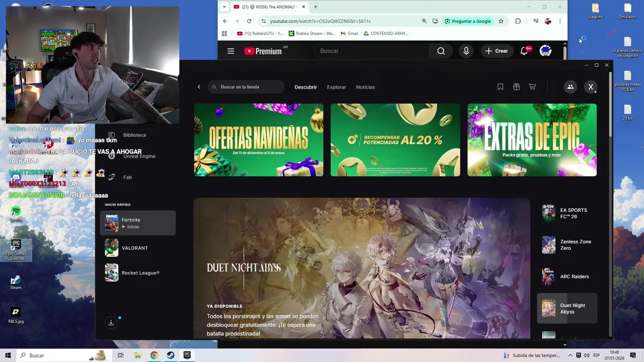
Task: Select Duet Night Abyss in carousel list
Action: click(567, 308)
